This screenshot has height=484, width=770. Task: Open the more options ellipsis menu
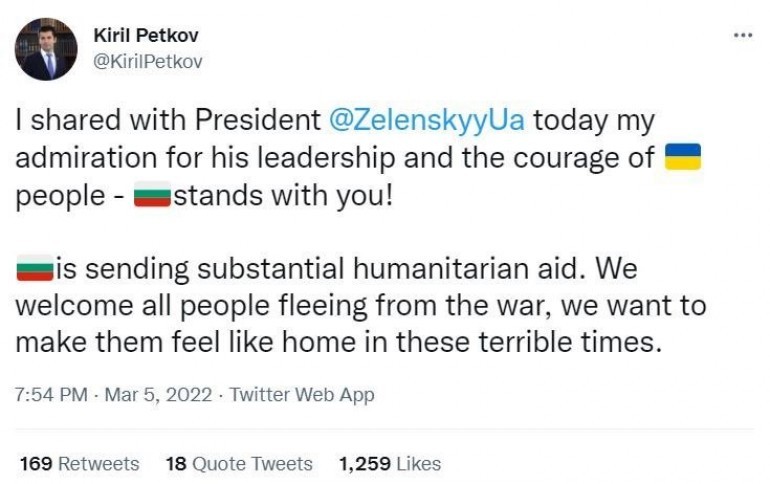(741, 35)
